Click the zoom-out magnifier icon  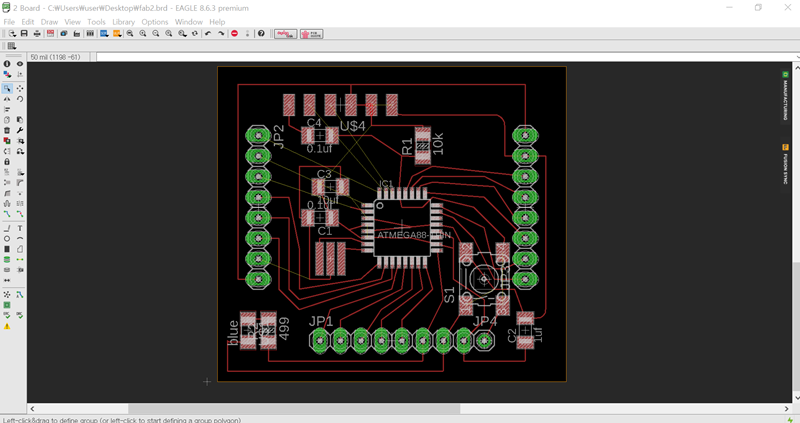(156, 34)
